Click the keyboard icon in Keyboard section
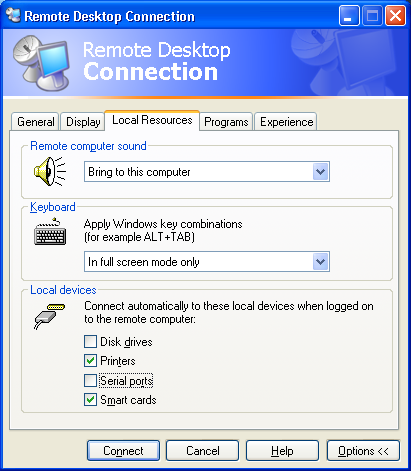The image size is (411, 471). (50, 231)
